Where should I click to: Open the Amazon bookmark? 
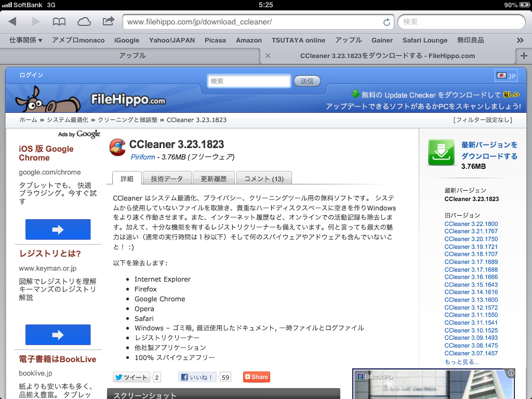249,40
